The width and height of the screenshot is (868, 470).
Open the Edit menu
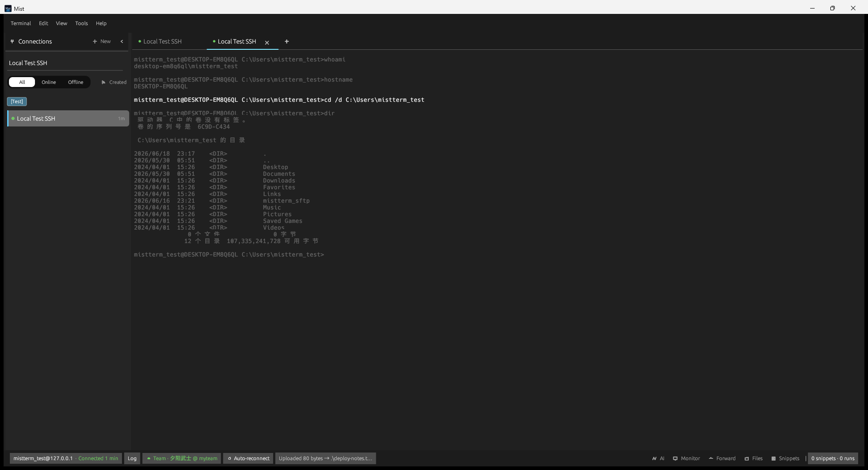coord(43,23)
